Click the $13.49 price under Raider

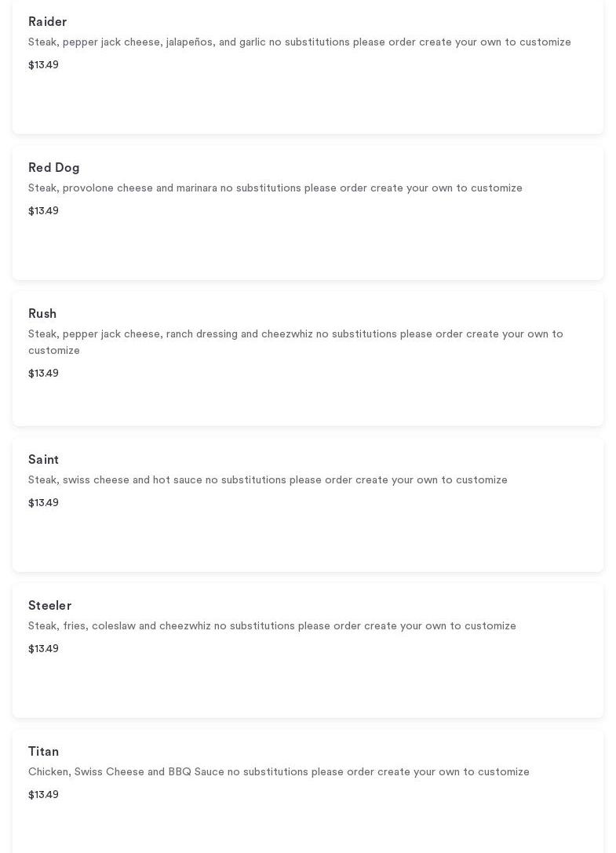[43, 65]
